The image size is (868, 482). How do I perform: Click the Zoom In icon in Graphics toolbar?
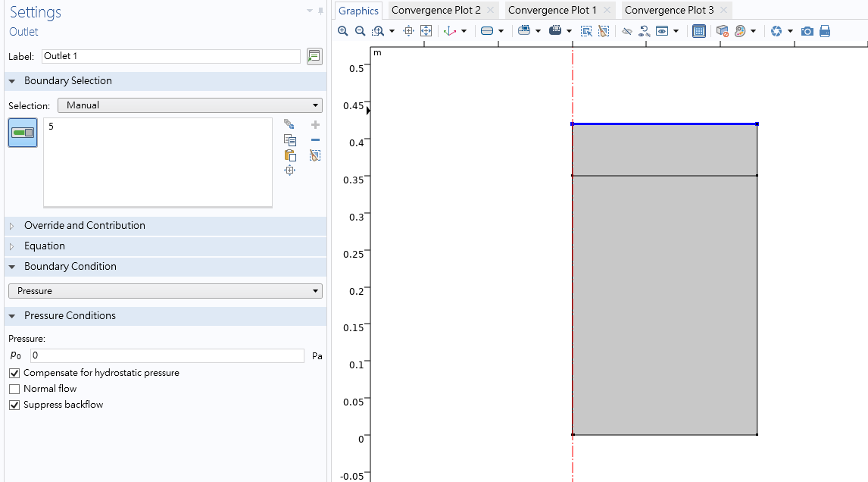[x=343, y=31]
